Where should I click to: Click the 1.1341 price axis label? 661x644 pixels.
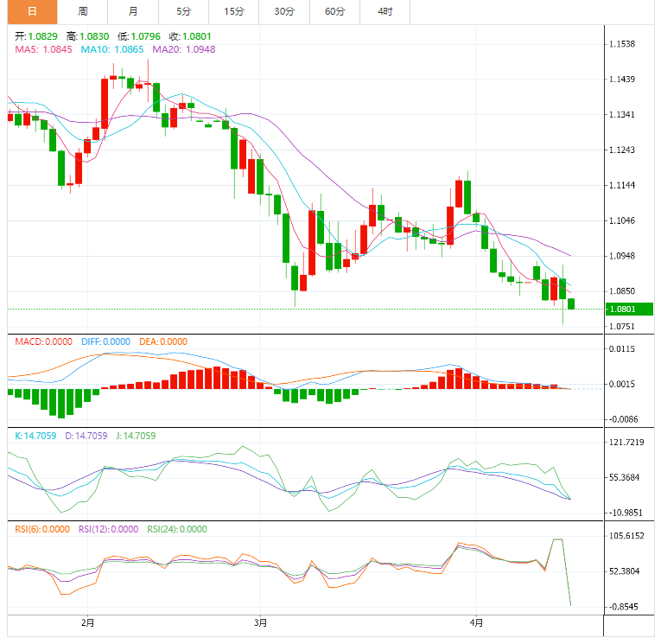(622, 115)
